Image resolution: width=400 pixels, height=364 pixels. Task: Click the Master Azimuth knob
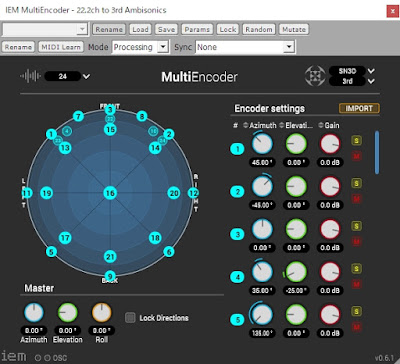click(34, 312)
